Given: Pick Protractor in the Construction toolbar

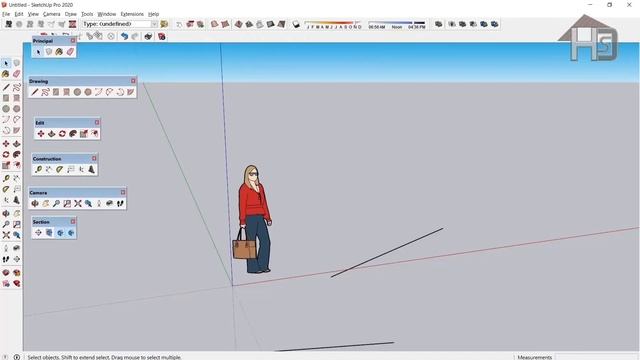Looking at the screenshot, I should pyautogui.click(x=60, y=169).
